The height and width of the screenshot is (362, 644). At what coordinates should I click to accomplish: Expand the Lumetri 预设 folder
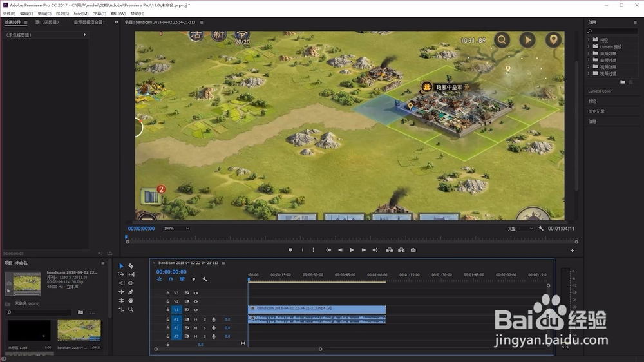pos(589,46)
